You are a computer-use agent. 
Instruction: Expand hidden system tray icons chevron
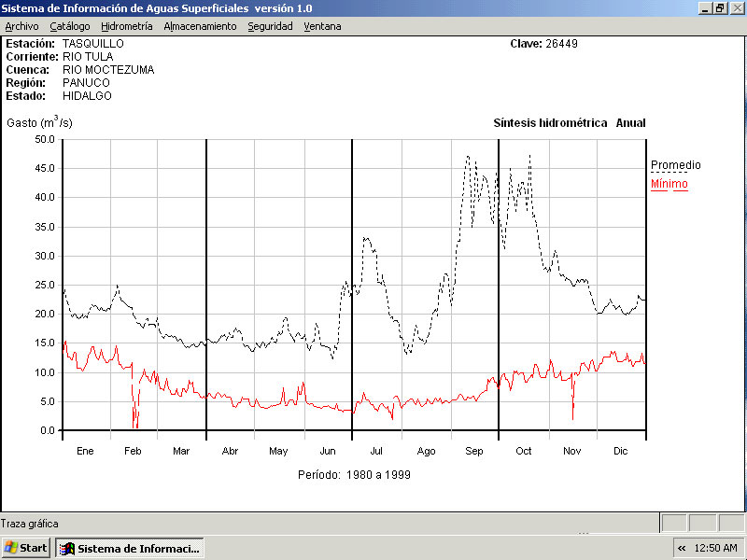682,548
